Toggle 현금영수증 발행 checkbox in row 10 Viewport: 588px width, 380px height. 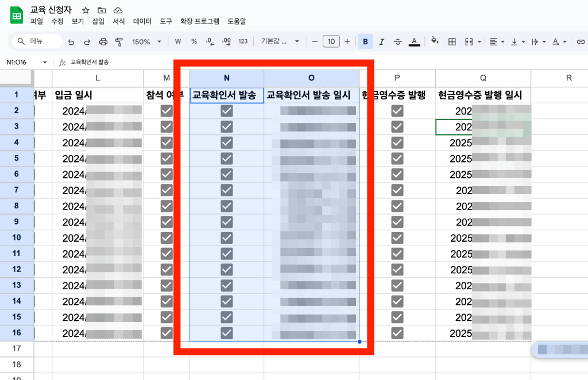(x=397, y=238)
